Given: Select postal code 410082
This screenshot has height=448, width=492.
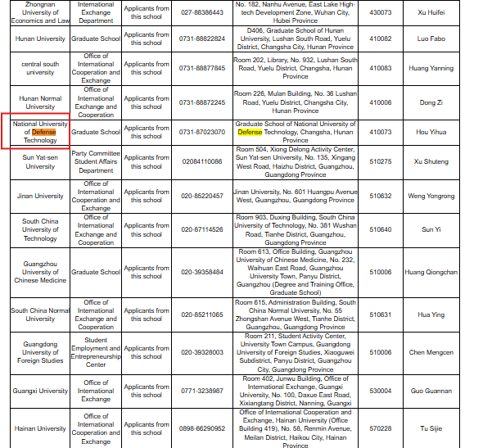Looking at the screenshot, I should 381,38.
